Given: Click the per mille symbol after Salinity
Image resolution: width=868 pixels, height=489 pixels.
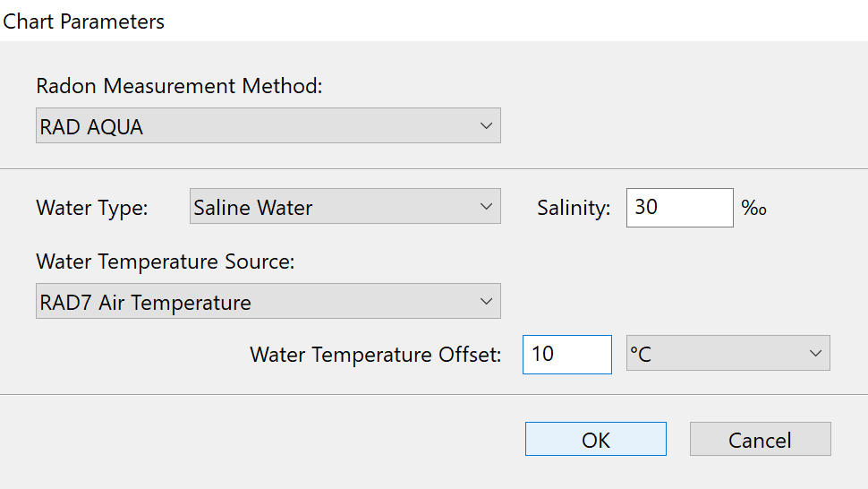Looking at the screenshot, I should pos(754,209).
